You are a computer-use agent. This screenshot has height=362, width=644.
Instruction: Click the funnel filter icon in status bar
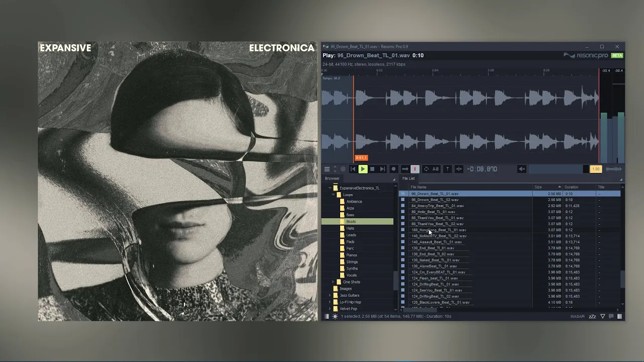603,317
